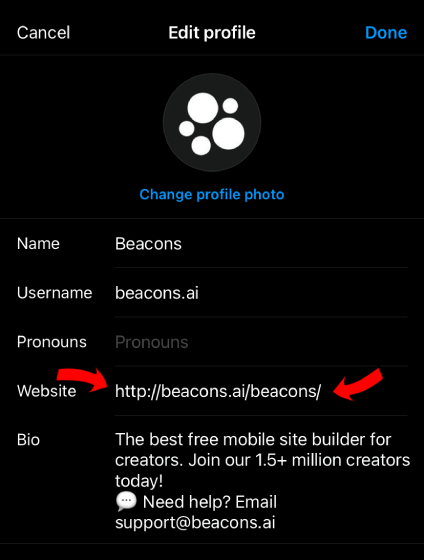This screenshot has width=424, height=560.
Task: Open Change profile photo link
Action: 212,194
